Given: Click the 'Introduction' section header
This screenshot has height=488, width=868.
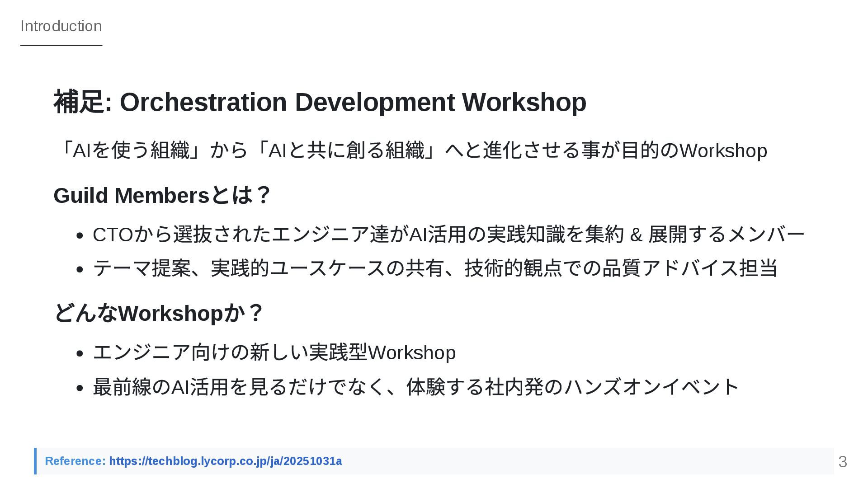Looking at the screenshot, I should click(61, 26).
